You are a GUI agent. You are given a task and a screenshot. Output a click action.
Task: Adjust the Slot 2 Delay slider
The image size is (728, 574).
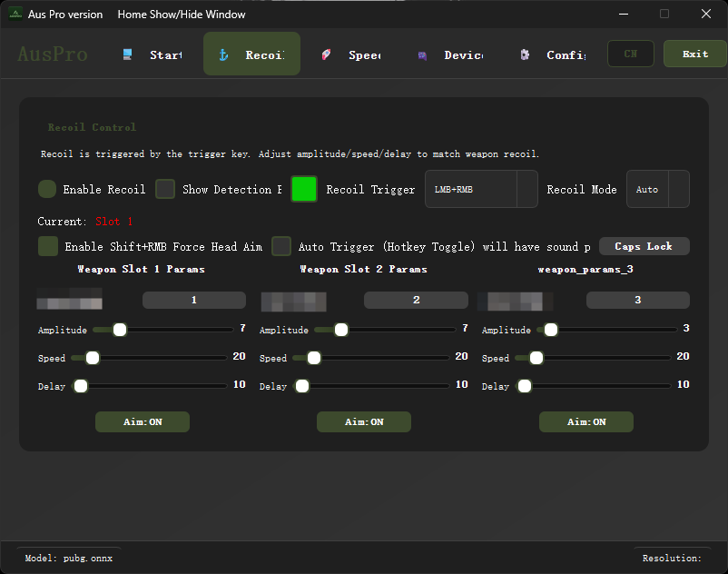coord(372,386)
